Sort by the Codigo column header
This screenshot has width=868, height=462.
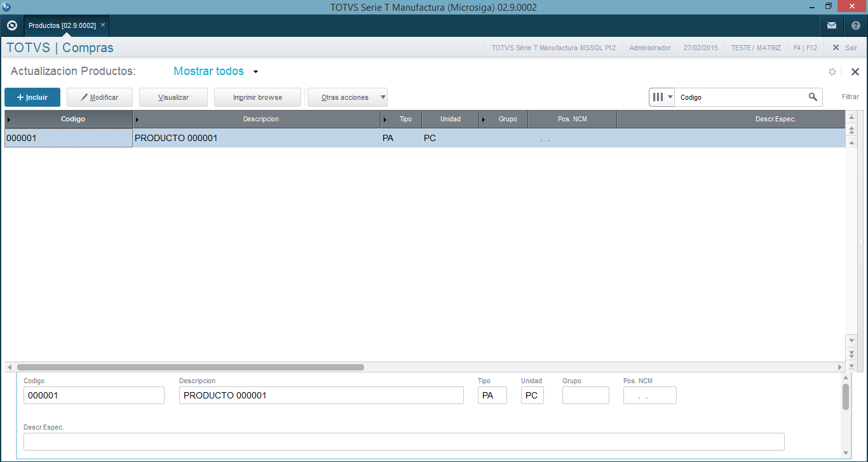tap(72, 119)
